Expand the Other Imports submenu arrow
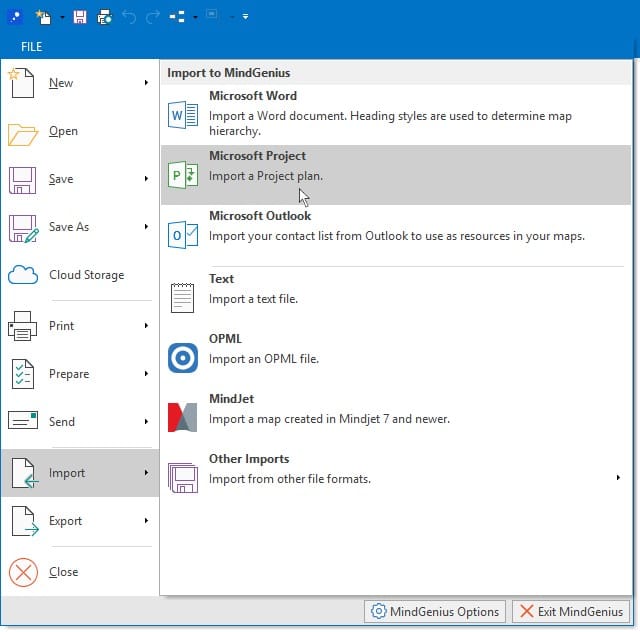Screen dimensions: 640x632 point(618,477)
